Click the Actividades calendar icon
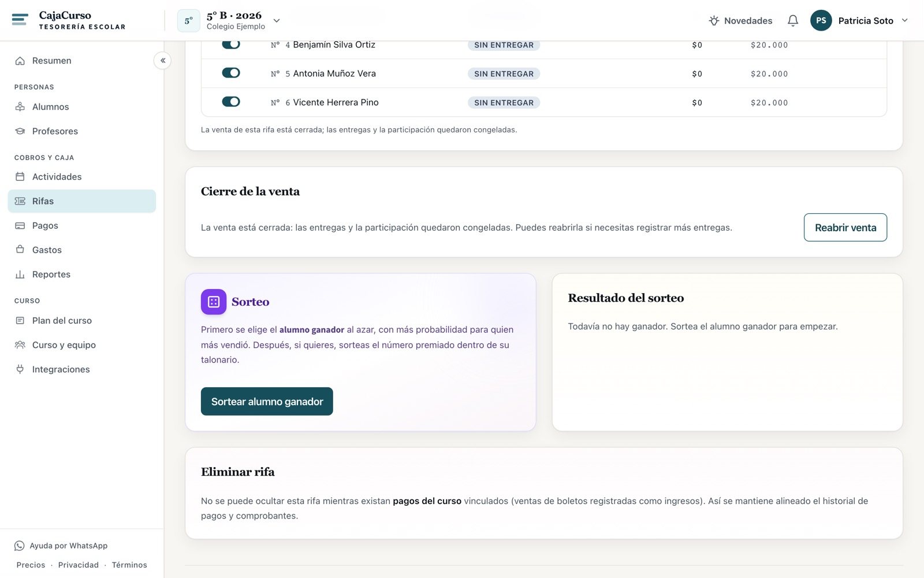 [x=20, y=177]
